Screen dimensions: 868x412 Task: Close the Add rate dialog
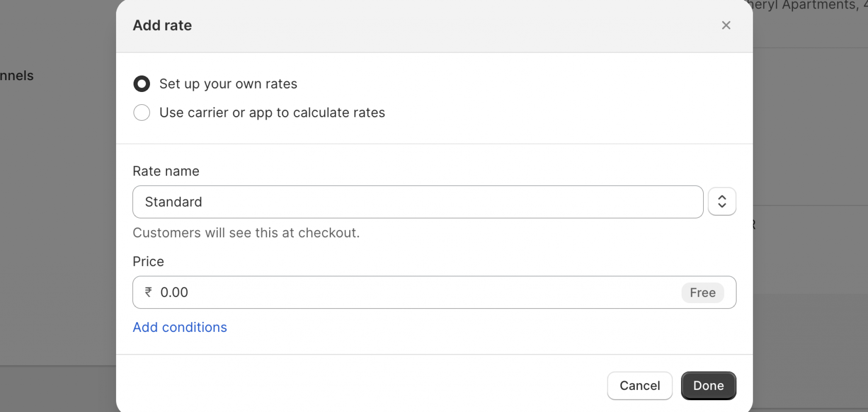click(726, 25)
